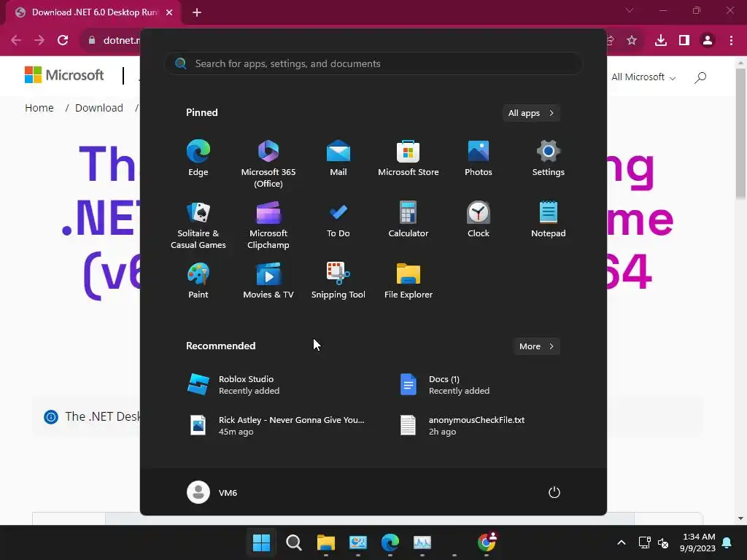747x560 pixels.
Task: Launch Solitaire & Casual Games
Action: coord(198,225)
